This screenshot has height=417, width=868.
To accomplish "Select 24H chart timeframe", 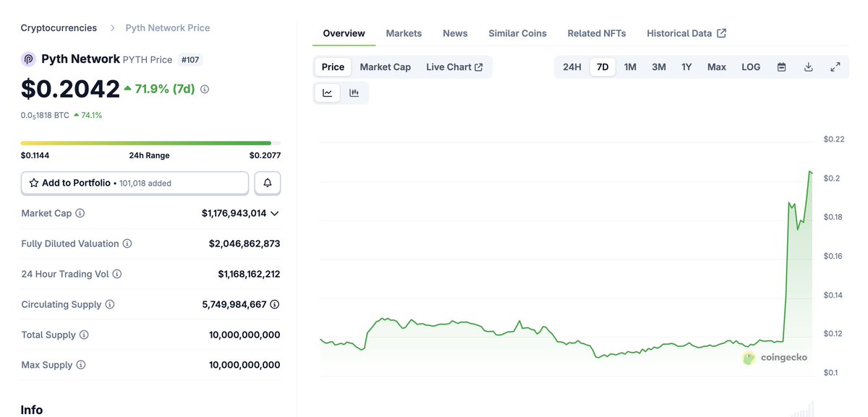I will 572,66.
